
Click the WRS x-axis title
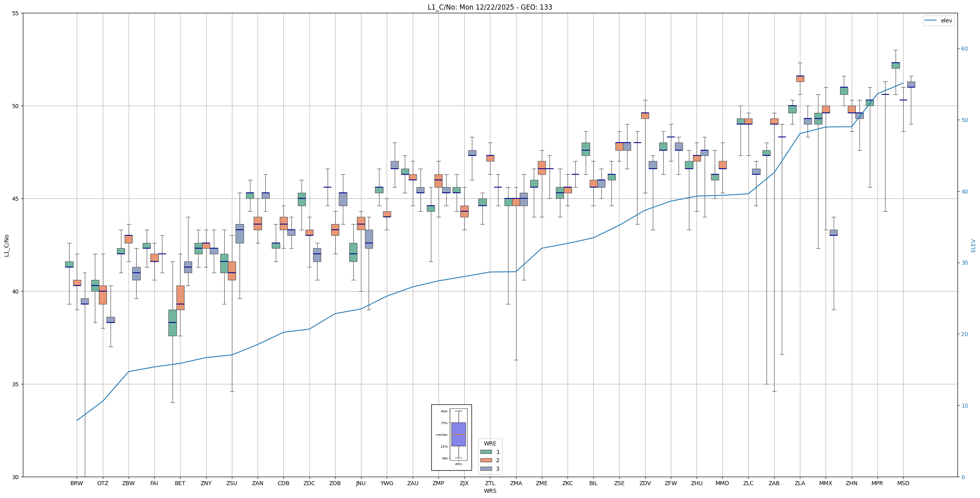[490, 491]
